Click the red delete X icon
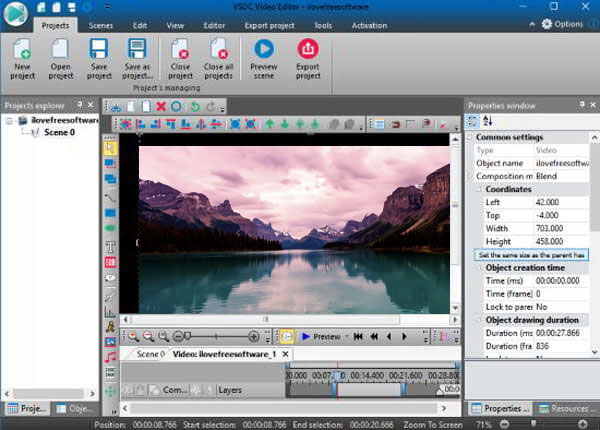 coord(161,106)
